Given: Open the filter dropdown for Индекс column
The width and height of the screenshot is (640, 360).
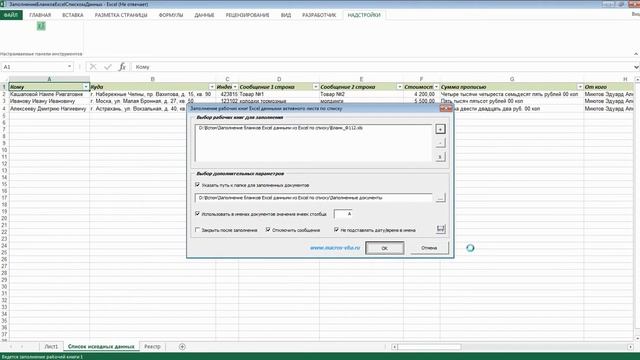Looking at the screenshot, I should pos(235,87).
